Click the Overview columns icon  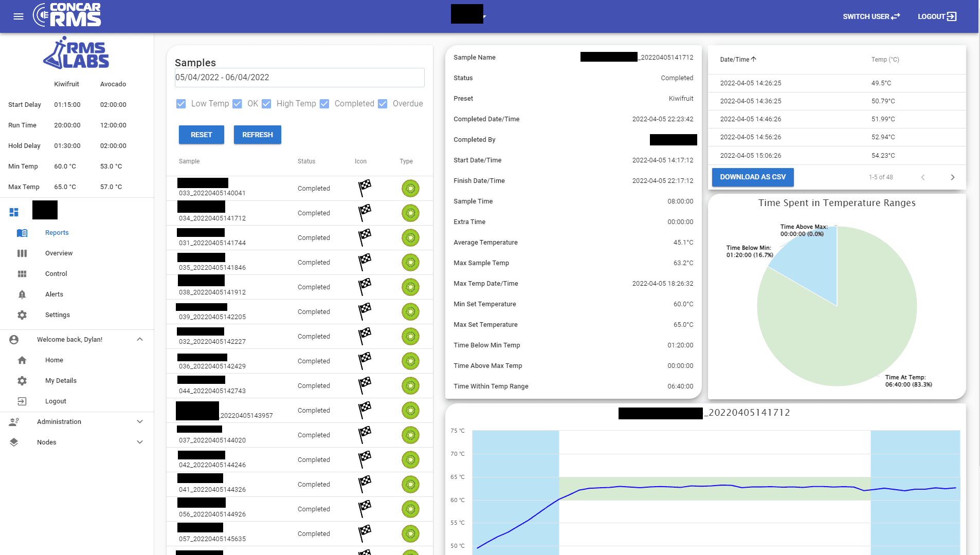[x=22, y=253]
